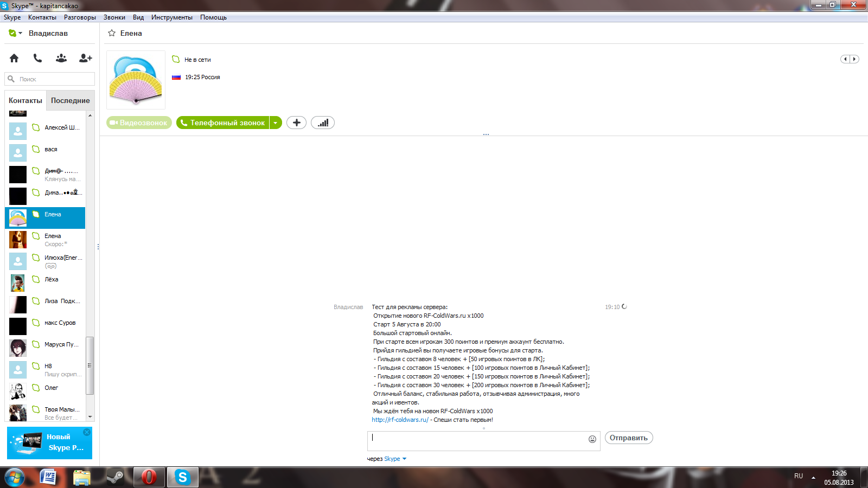Select contact Лёха
This screenshot has height=488, width=868.
click(x=45, y=283)
